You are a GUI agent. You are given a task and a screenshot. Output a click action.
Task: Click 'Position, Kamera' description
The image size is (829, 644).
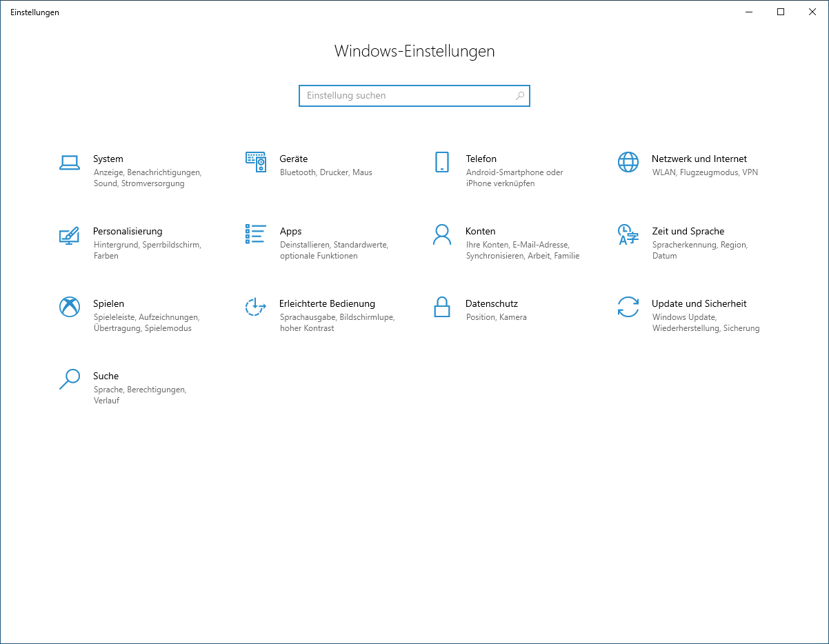[x=497, y=317]
